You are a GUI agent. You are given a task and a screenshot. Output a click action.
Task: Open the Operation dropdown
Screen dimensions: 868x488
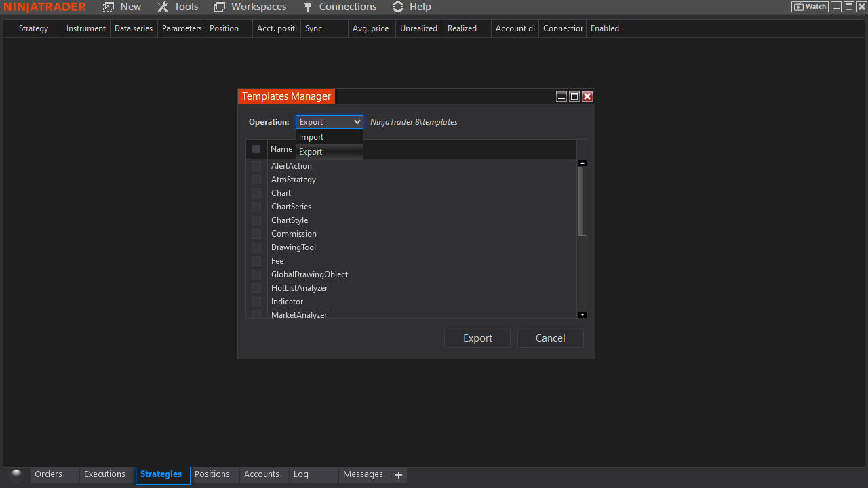click(330, 122)
